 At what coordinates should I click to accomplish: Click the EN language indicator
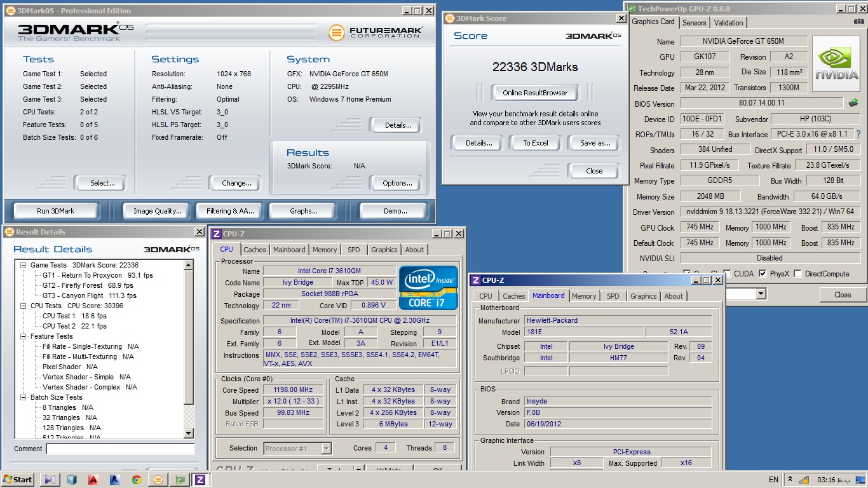pos(773,480)
